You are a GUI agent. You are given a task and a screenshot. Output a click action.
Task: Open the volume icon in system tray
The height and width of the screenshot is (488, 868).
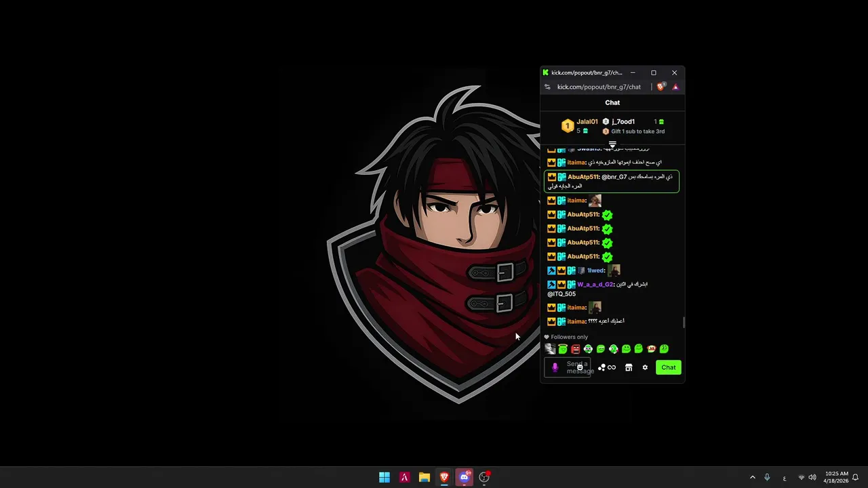(812, 477)
